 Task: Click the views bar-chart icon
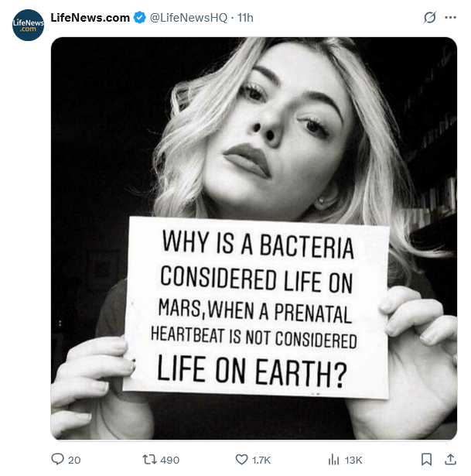pos(334,459)
